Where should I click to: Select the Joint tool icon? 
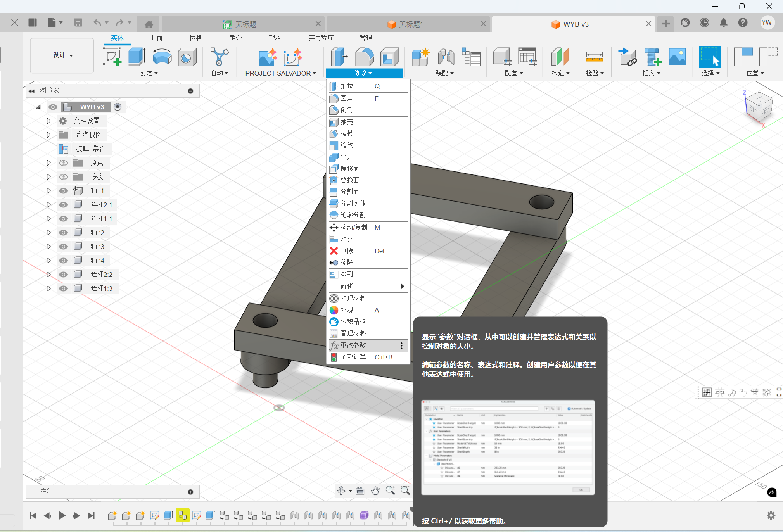pyautogui.click(x=446, y=57)
